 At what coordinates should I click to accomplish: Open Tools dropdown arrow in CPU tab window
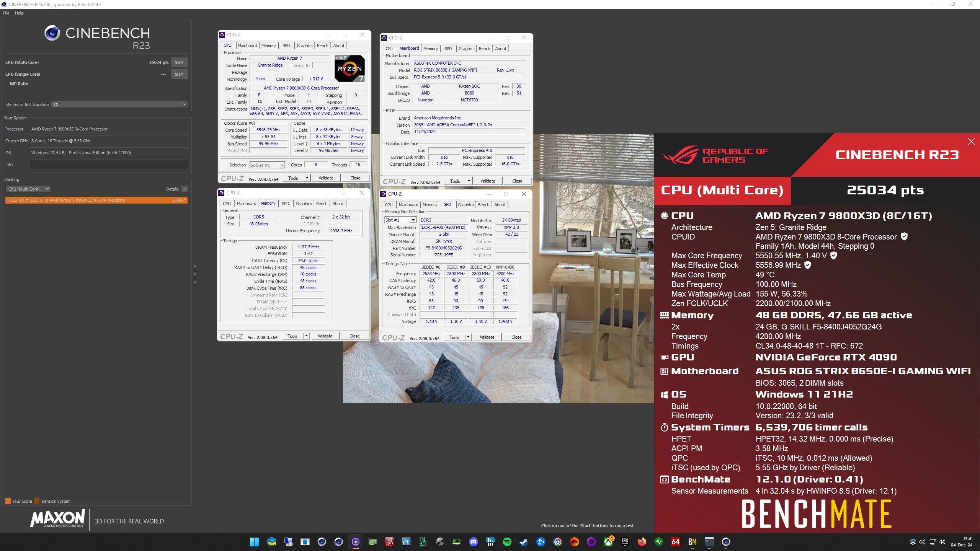(307, 178)
